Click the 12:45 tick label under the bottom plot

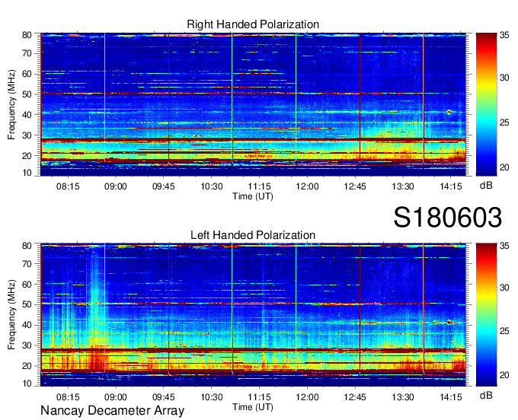355,397
